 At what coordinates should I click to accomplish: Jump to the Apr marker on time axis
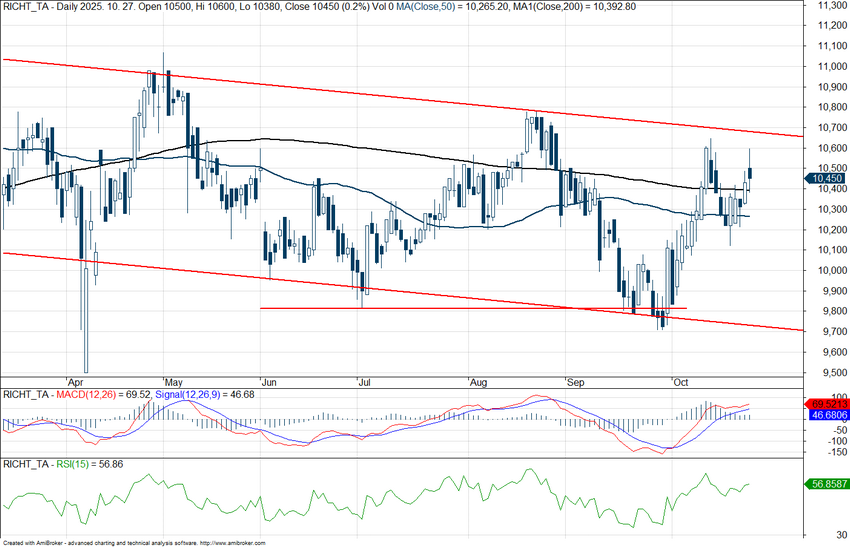coord(72,381)
